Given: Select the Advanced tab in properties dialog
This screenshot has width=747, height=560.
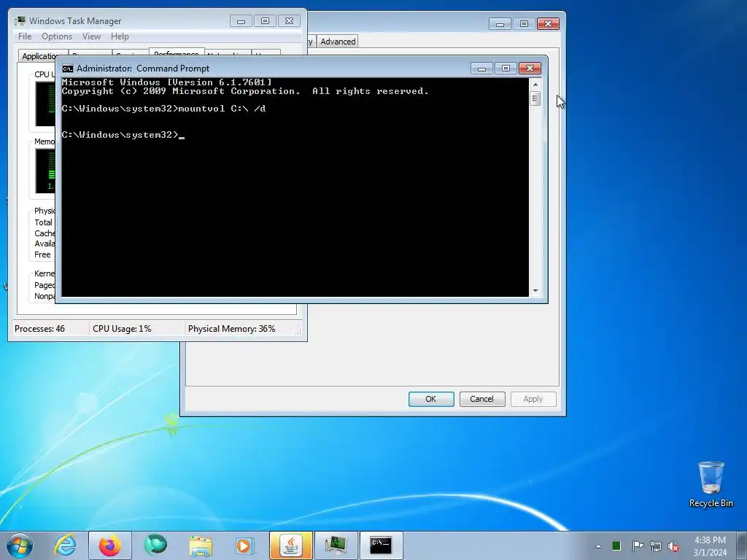Looking at the screenshot, I should (338, 42).
